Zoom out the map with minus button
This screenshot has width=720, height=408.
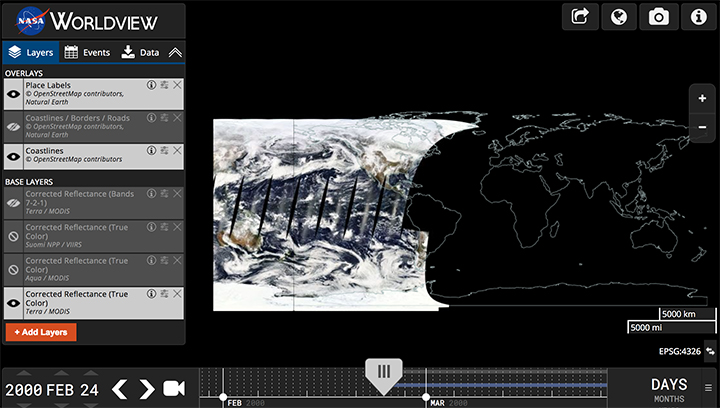702,127
